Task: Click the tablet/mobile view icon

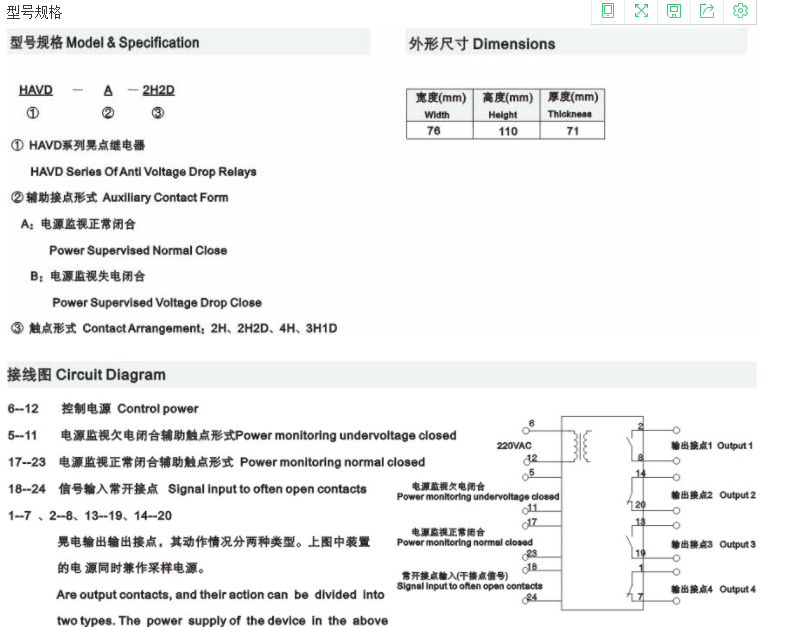Action: click(607, 10)
